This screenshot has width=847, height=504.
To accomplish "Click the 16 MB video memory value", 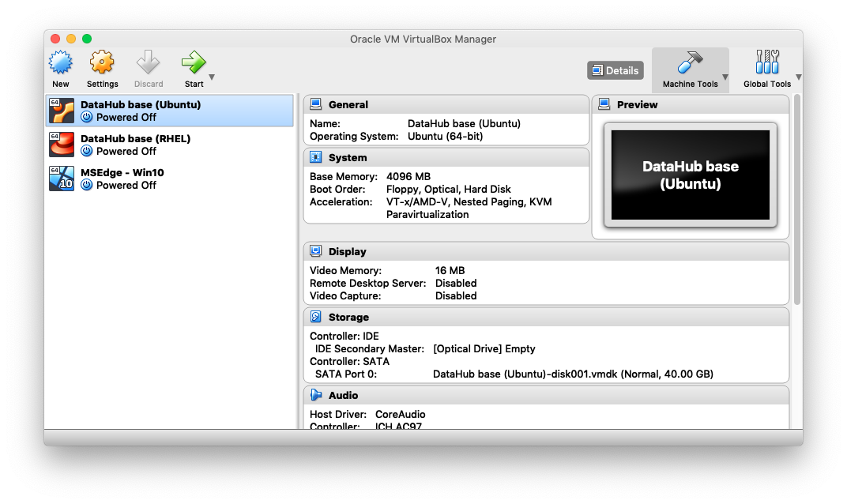I will click(450, 271).
